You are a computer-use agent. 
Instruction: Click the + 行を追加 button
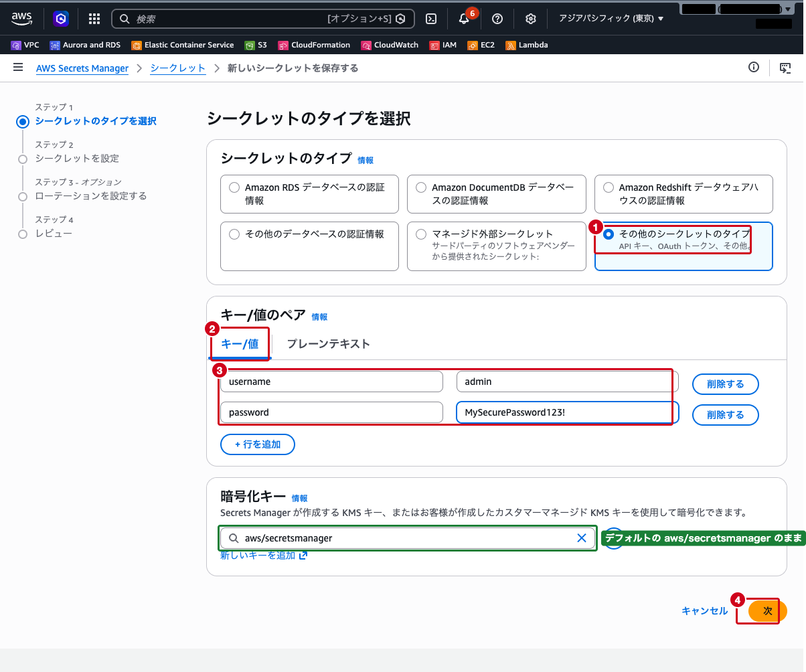coord(258,444)
